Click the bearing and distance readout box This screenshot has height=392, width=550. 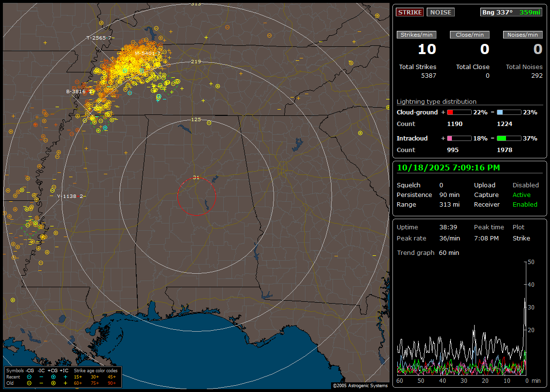pos(511,12)
